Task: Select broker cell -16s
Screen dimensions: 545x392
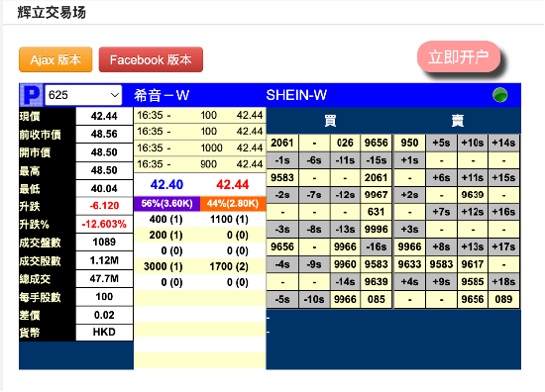Action: [377, 246]
